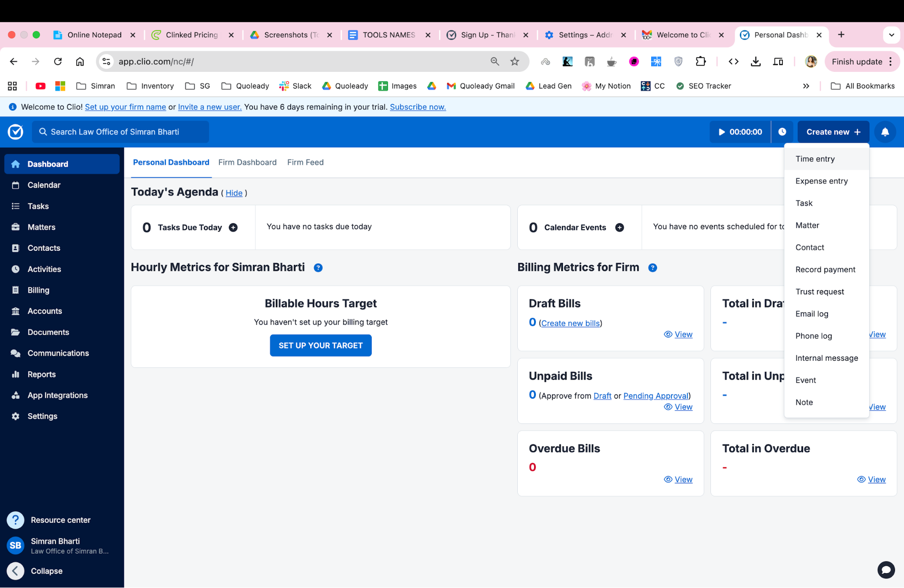This screenshot has height=588, width=904.
Task: Navigate to Contacts via sidebar icon
Action: coord(15,248)
